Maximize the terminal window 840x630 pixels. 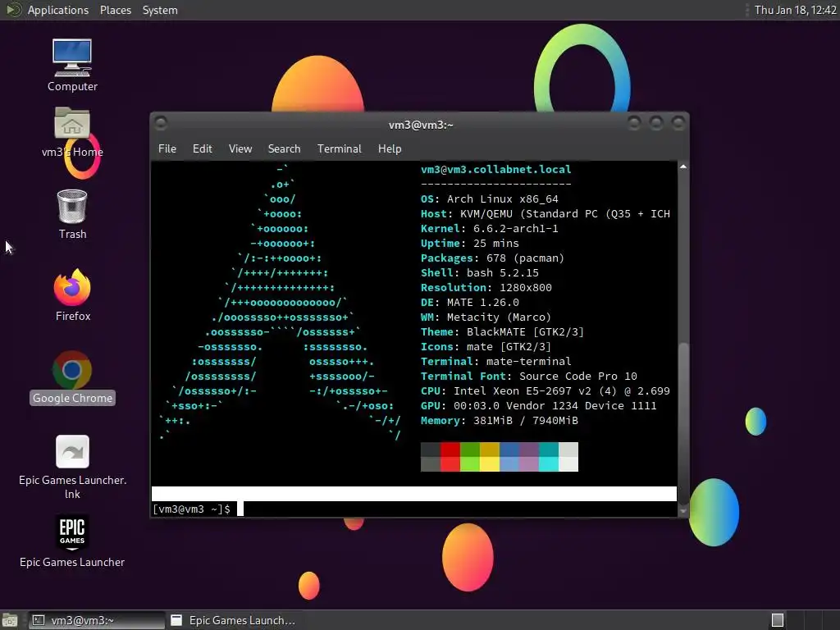point(656,123)
